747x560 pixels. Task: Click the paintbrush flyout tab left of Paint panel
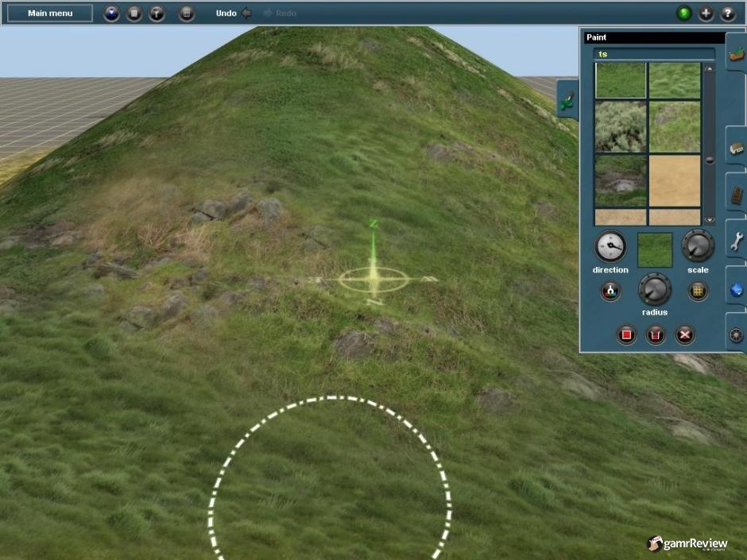(567, 99)
